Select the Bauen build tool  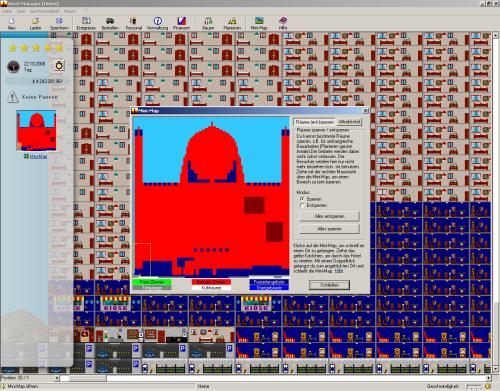[x=208, y=23]
